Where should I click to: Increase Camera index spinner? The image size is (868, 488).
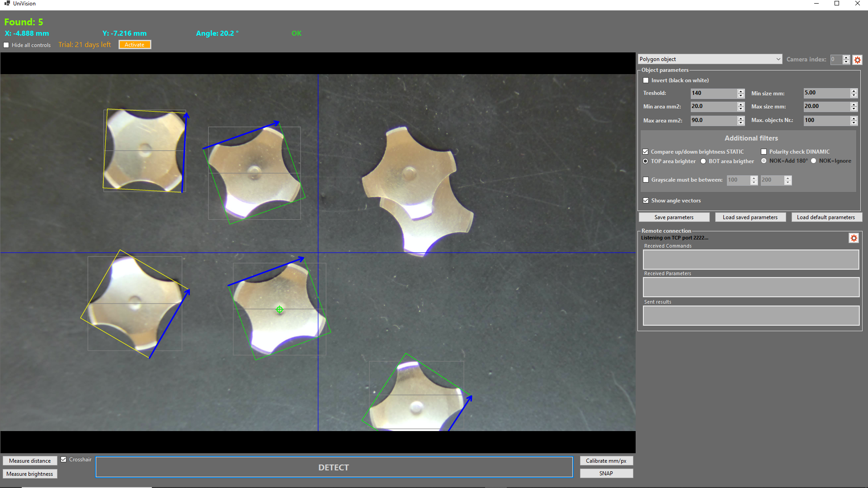tap(846, 57)
